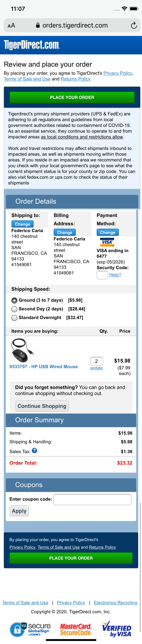This screenshot has width=142, height=644.
Task: Choose Standard Overnight shipping
Action: [x=14, y=318]
